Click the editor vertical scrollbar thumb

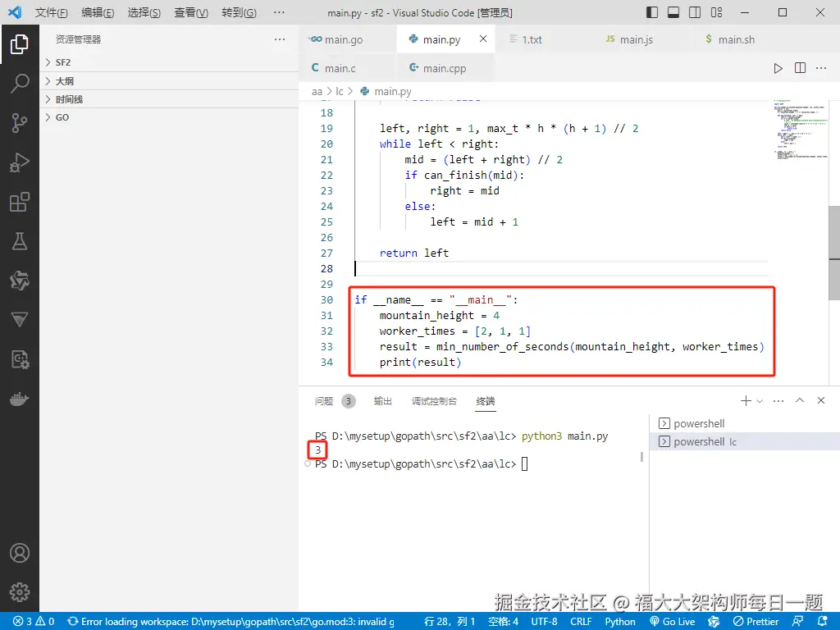pyautogui.click(x=834, y=253)
